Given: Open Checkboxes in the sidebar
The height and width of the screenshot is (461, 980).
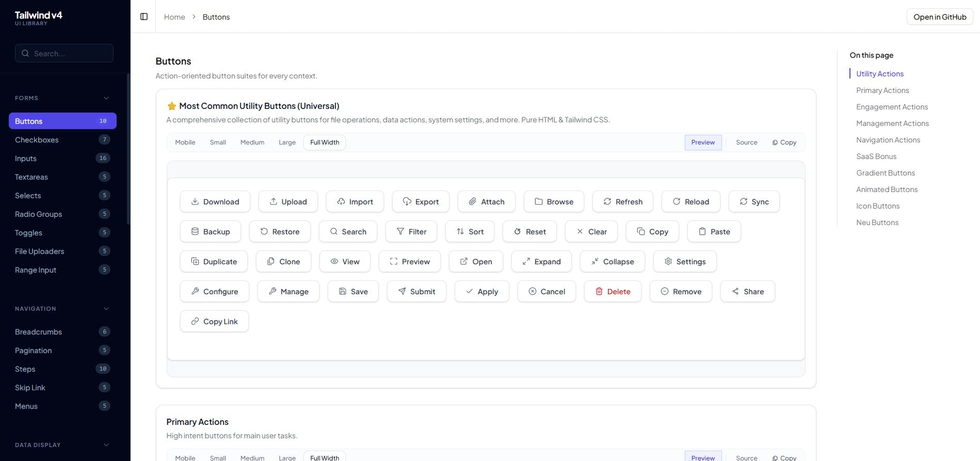Looking at the screenshot, I should tap(62, 139).
